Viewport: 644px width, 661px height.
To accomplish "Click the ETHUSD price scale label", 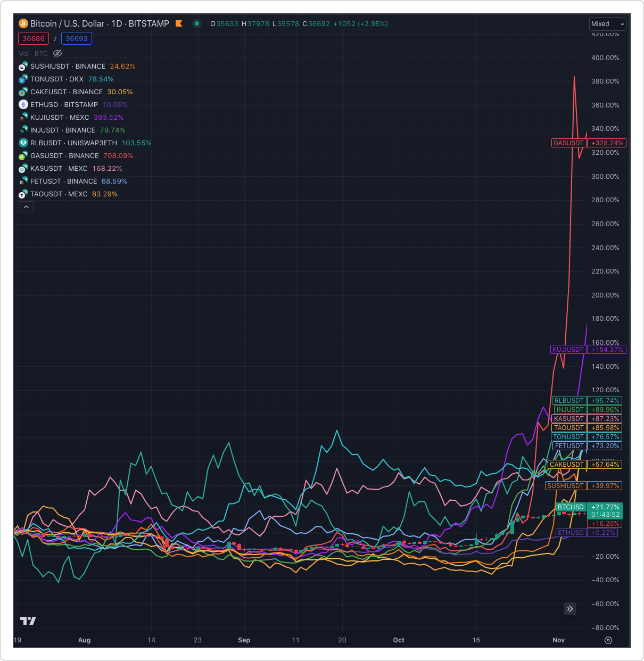I will coord(571,533).
